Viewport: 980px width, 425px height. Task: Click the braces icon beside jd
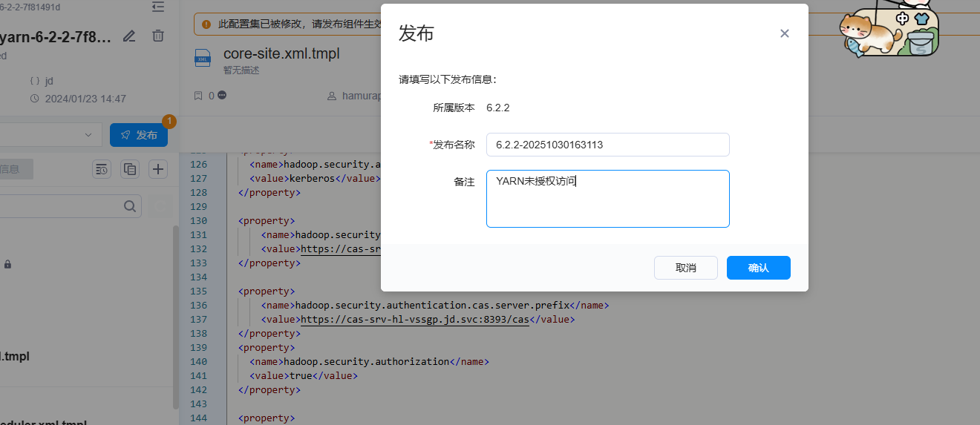tap(34, 81)
